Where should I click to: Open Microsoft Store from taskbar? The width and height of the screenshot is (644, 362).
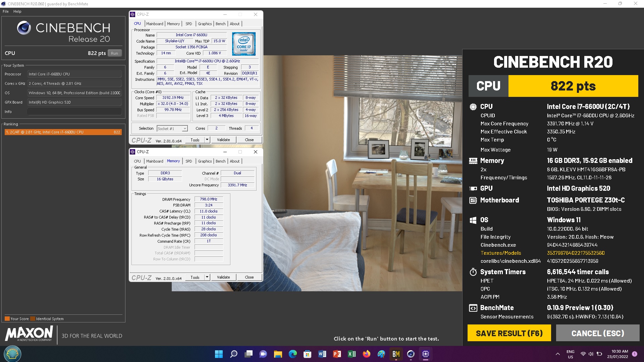[308, 354]
